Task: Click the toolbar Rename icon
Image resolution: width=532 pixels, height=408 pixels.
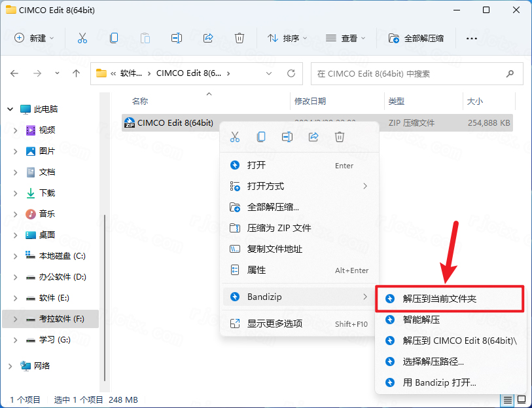Action: tap(177, 38)
